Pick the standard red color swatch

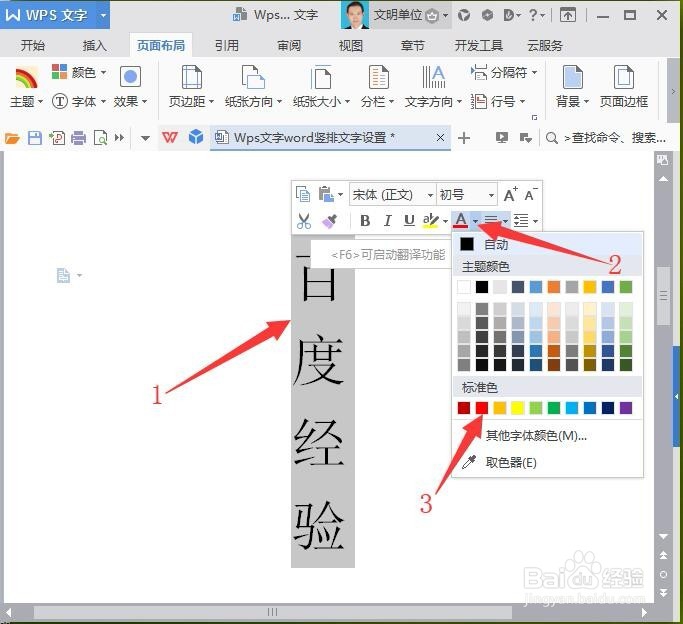(482, 408)
